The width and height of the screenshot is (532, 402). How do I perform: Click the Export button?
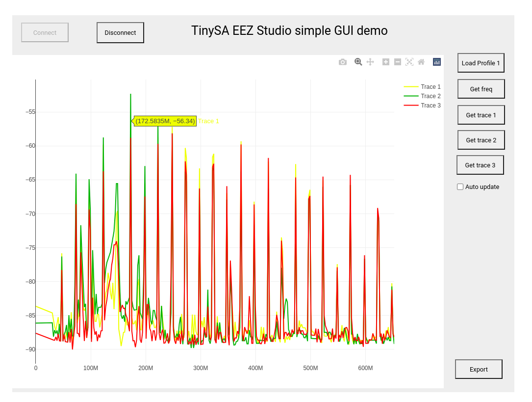(x=479, y=369)
